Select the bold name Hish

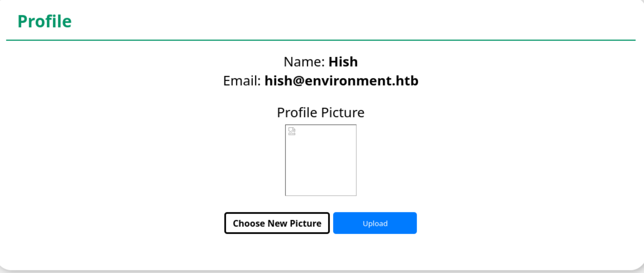[343, 62]
